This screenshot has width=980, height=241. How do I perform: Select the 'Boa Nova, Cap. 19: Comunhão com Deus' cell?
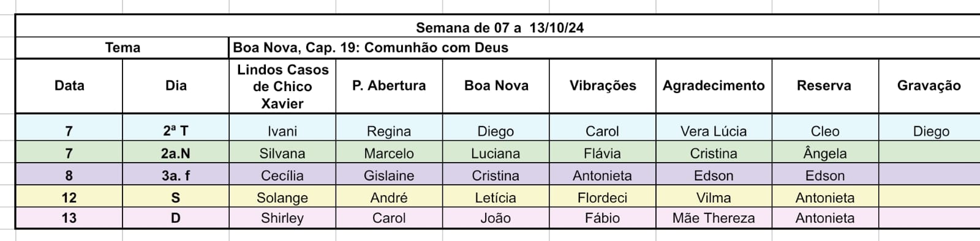click(x=605, y=48)
